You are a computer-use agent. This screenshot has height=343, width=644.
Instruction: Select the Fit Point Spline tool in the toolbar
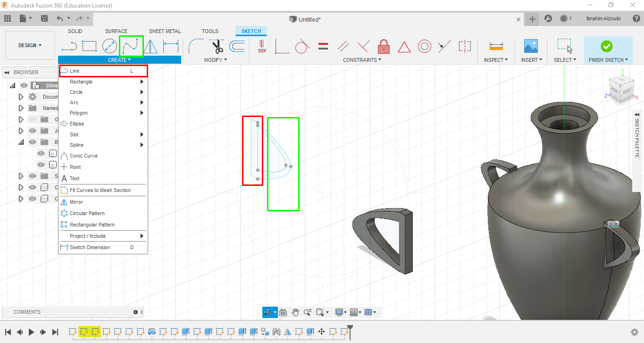click(131, 46)
